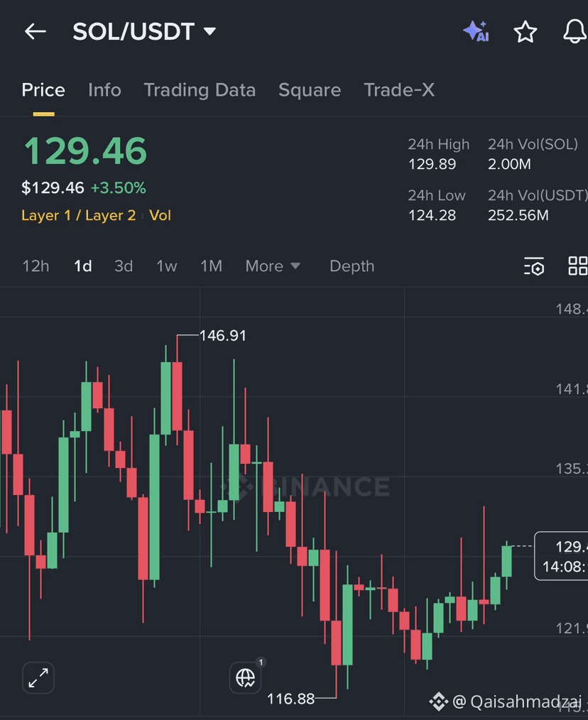The height and width of the screenshot is (720, 588).
Task: Open the AI sparkle assistant icon
Action: [x=477, y=32]
